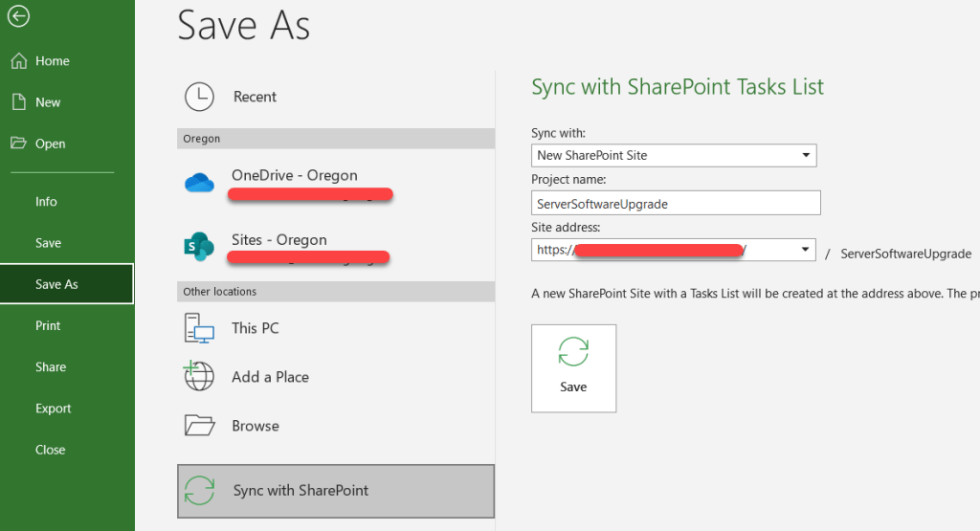Choose the OneDrive cloud icon
The height and width of the screenshot is (531, 980).
(199, 183)
